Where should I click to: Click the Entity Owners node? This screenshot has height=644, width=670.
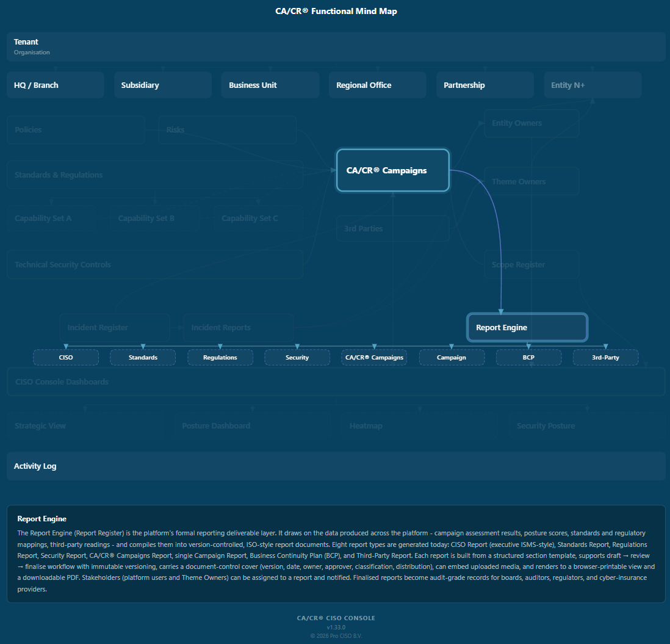(531, 123)
